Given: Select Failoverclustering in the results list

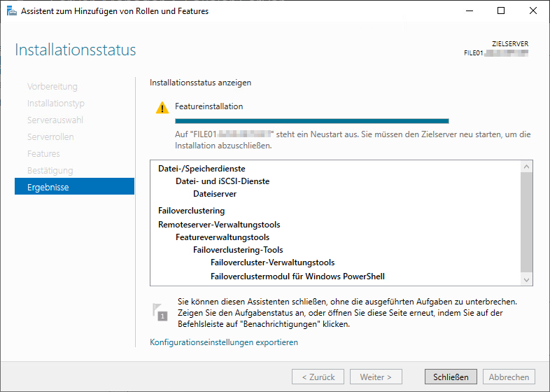Looking at the screenshot, I should click(191, 210).
